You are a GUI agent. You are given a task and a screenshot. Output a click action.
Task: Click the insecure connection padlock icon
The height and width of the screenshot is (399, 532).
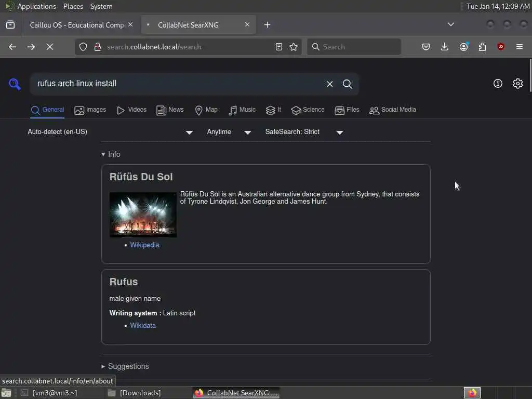pos(98,47)
